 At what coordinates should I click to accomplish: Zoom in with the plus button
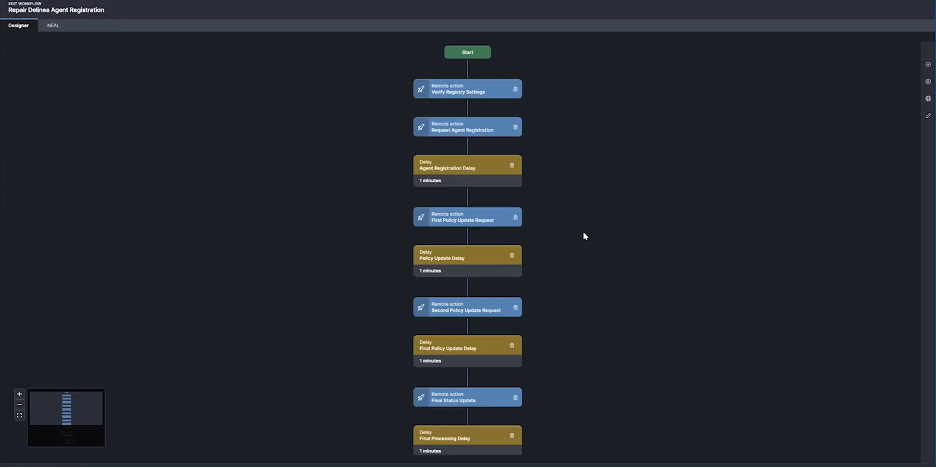pyautogui.click(x=19, y=394)
